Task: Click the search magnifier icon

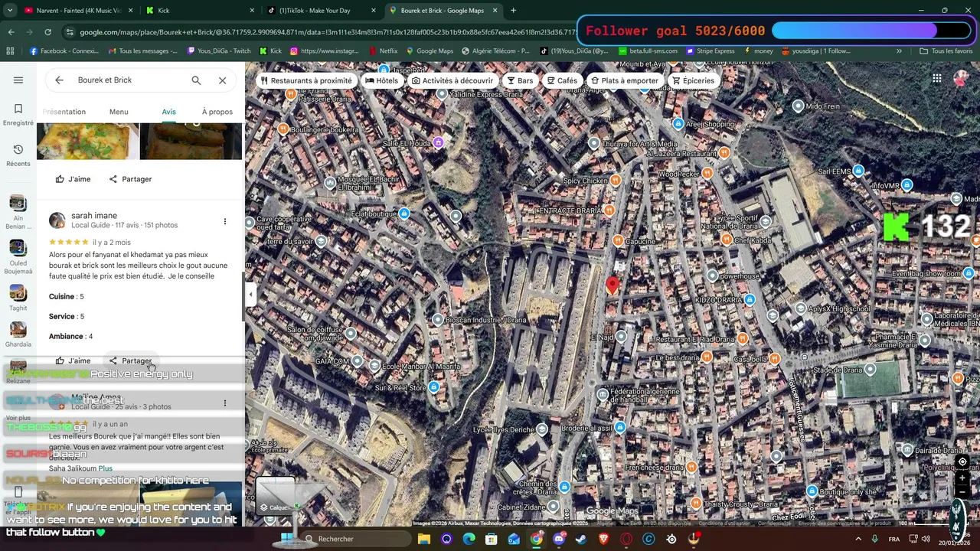Action: pyautogui.click(x=196, y=80)
